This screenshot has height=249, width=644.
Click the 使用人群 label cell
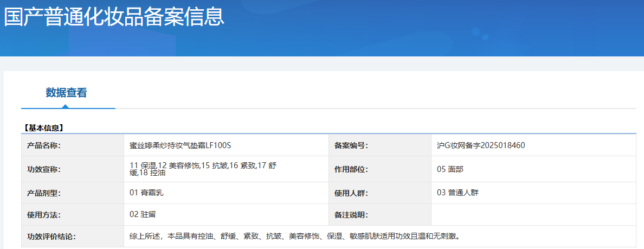380,193
